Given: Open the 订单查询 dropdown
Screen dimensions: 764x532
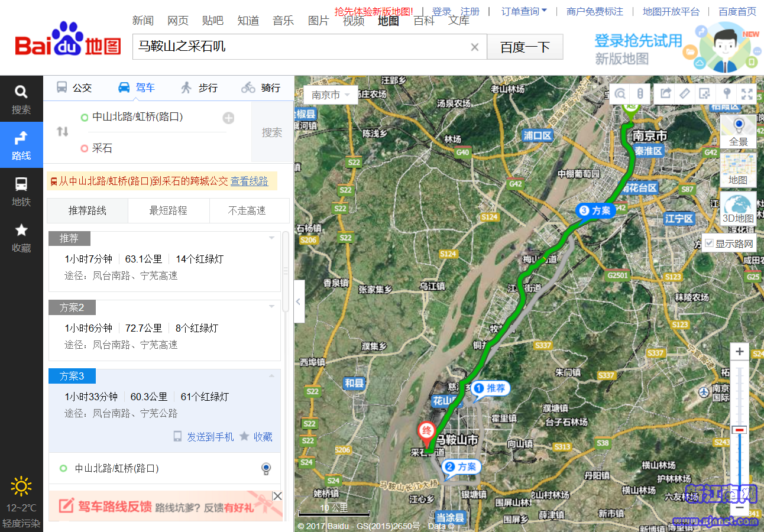Looking at the screenshot, I should (525, 11).
